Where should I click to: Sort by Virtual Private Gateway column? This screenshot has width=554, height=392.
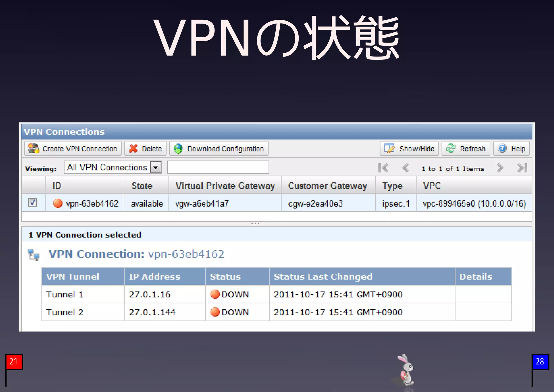click(x=225, y=186)
